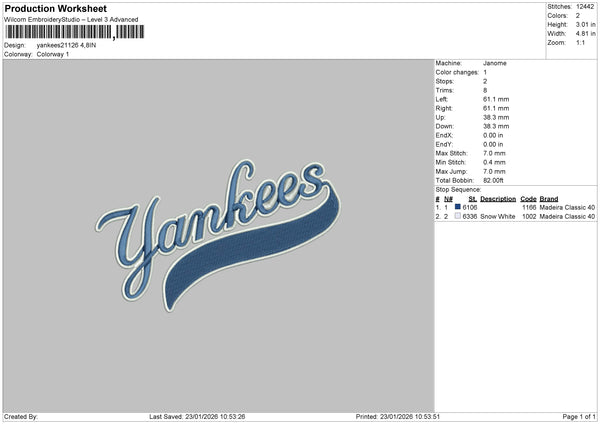Click the Color changes value 1
The height and width of the screenshot is (424, 600).
tap(485, 72)
